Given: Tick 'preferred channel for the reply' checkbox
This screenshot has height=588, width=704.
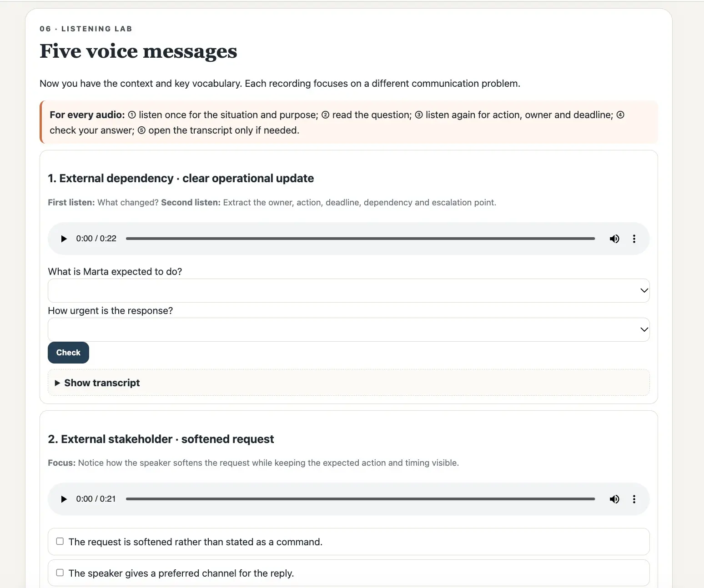Looking at the screenshot, I should point(60,573).
